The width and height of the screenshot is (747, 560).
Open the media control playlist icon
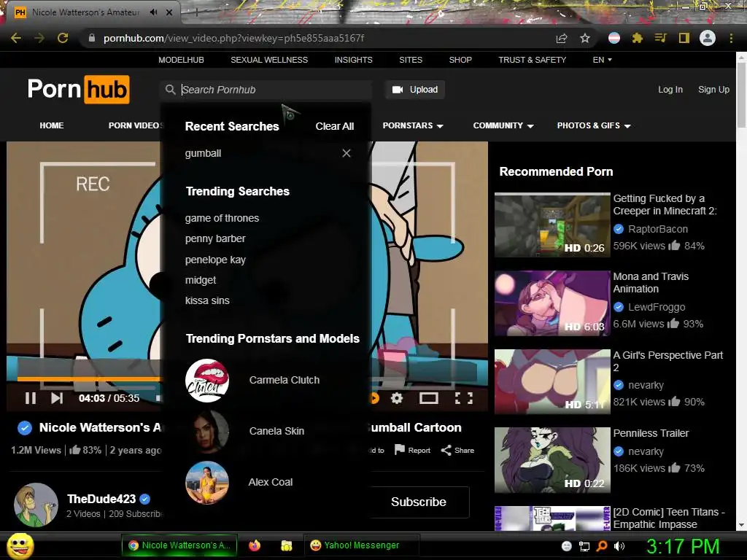tap(660, 38)
